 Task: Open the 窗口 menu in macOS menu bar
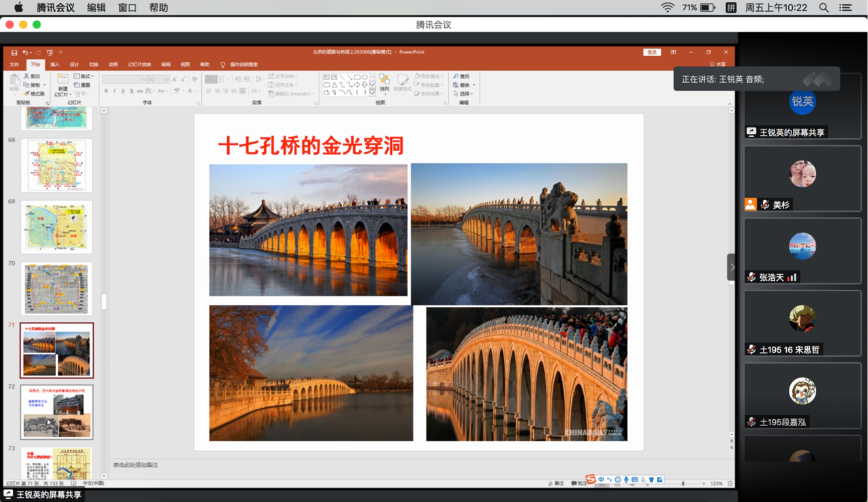click(x=127, y=8)
